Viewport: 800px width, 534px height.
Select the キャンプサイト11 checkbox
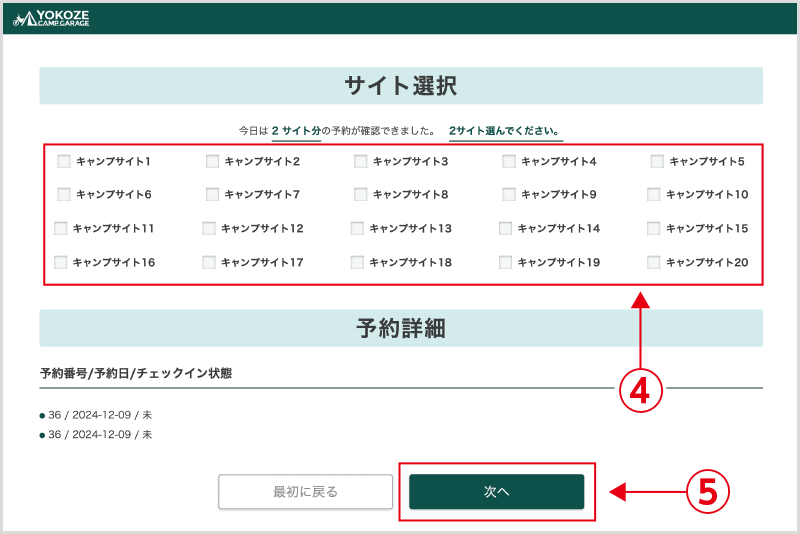point(61,229)
